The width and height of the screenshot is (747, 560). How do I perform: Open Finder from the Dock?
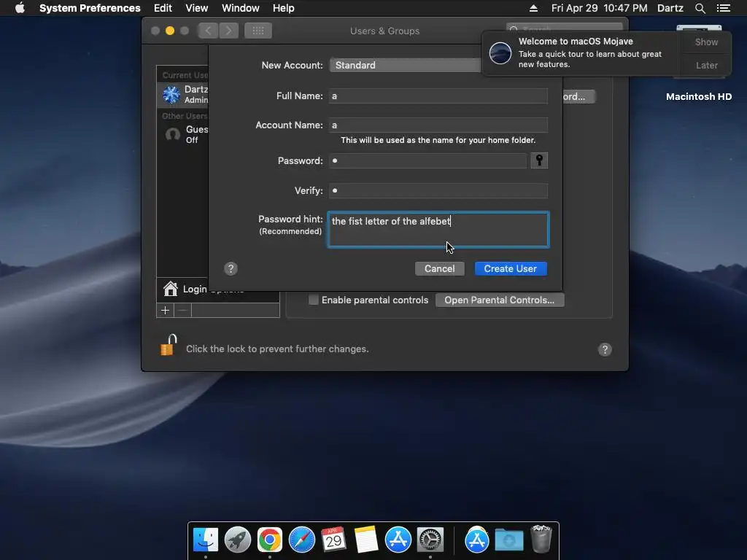point(206,540)
